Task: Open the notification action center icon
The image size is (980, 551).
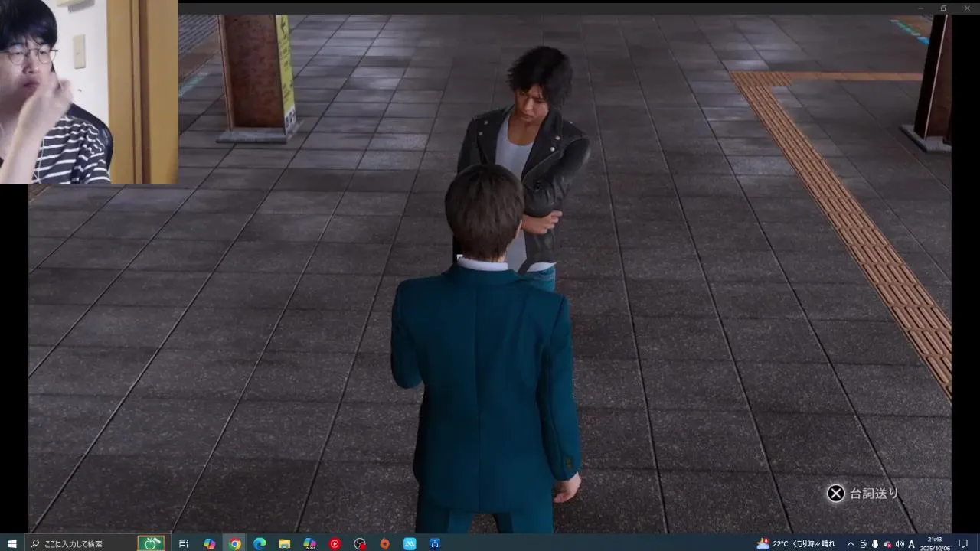Action: [963, 543]
